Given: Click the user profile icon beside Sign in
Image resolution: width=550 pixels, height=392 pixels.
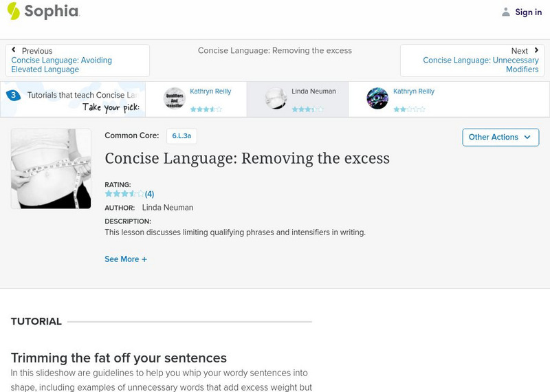Looking at the screenshot, I should click(x=506, y=12).
